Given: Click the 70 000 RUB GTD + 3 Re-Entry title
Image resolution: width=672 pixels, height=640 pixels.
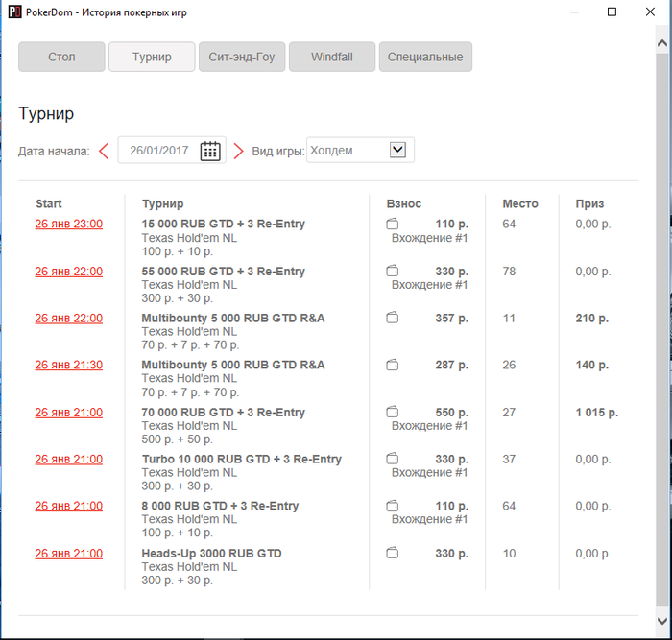Looking at the screenshot, I should (224, 412).
